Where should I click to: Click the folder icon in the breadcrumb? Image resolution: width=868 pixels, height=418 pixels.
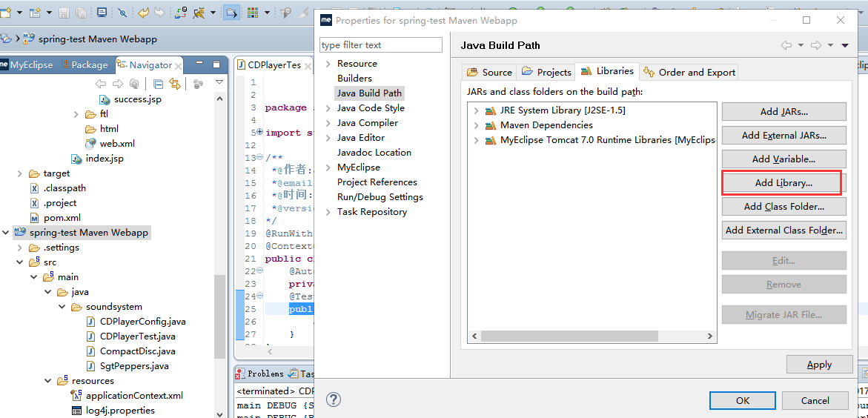coord(6,39)
